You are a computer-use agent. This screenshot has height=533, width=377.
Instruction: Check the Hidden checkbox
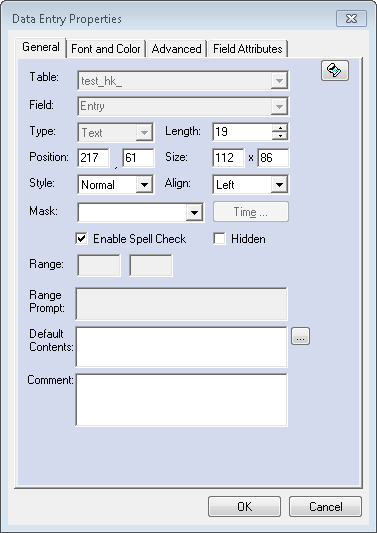pyautogui.click(x=219, y=239)
